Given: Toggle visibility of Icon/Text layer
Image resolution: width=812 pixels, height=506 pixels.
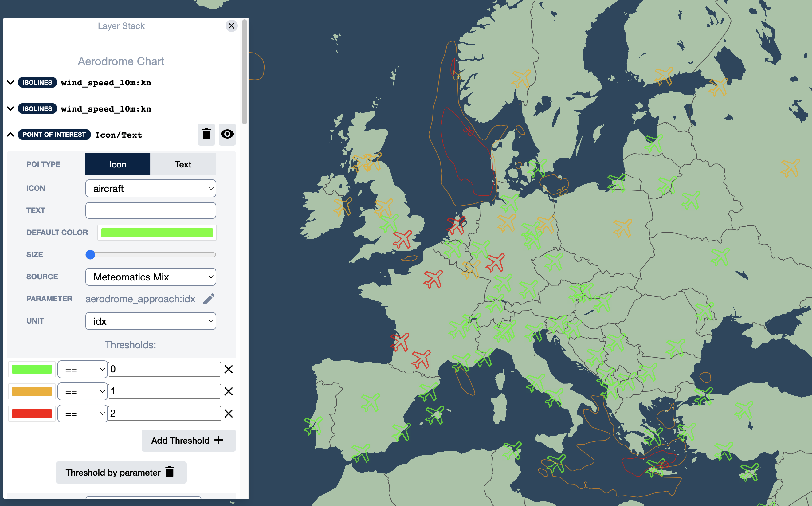Looking at the screenshot, I should click(227, 134).
